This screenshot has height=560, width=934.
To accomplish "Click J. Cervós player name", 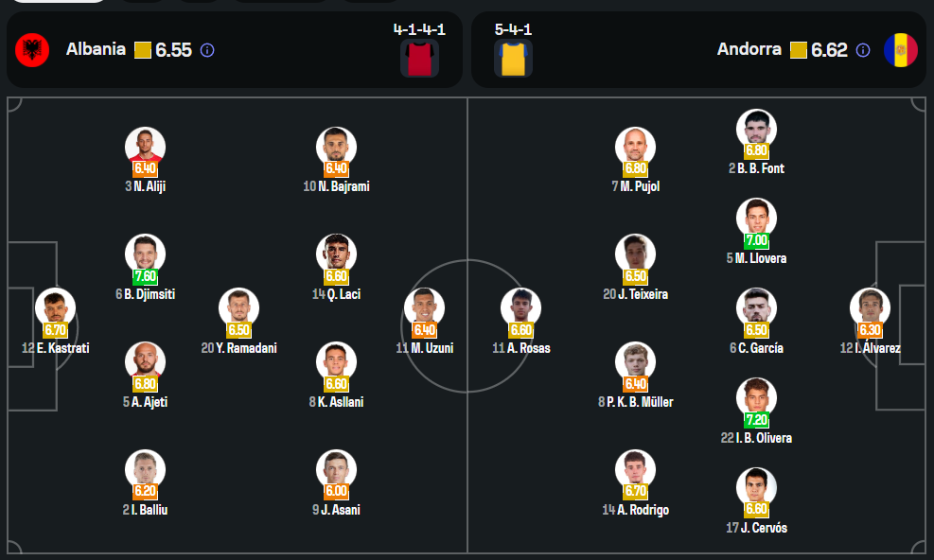I will click(x=763, y=528).
